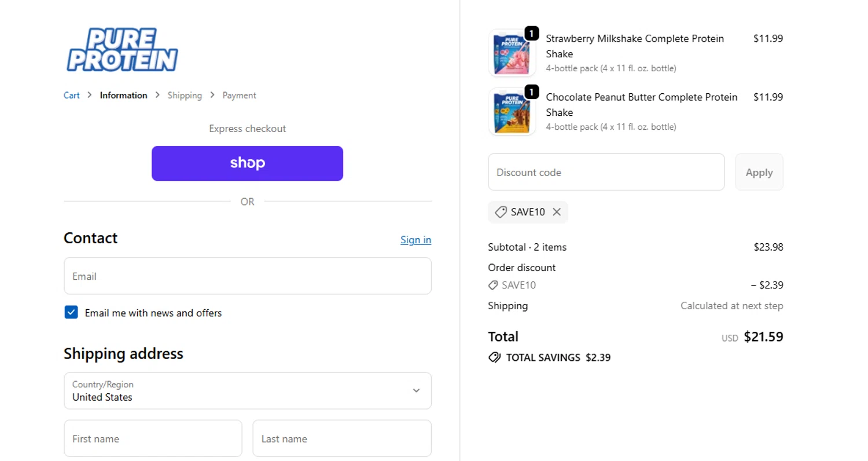Image resolution: width=868 pixels, height=461 pixels.
Task: Click quantity badge on Strawberry Milkshake shake
Action: pos(532,34)
